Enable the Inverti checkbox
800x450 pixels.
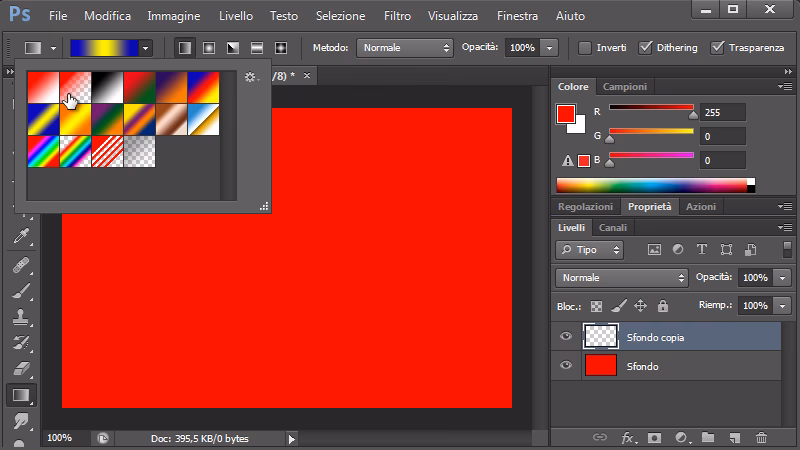[585, 48]
